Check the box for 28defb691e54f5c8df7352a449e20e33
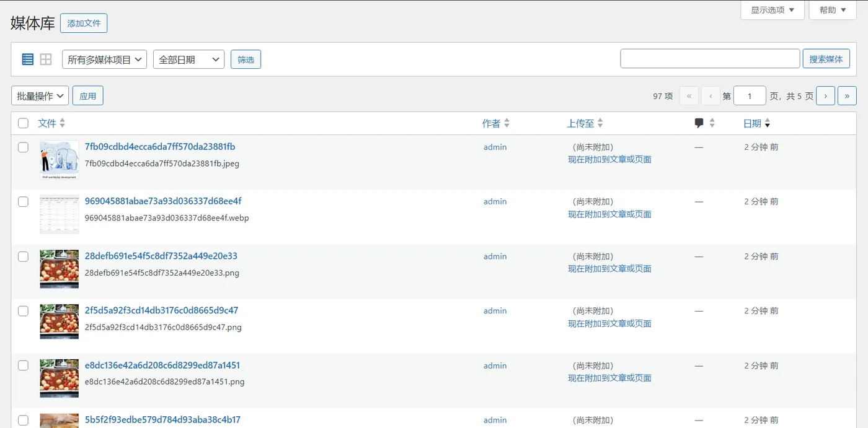Image resolution: width=868 pixels, height=428 pixels. pyautogui.click(x=23, y=256)
